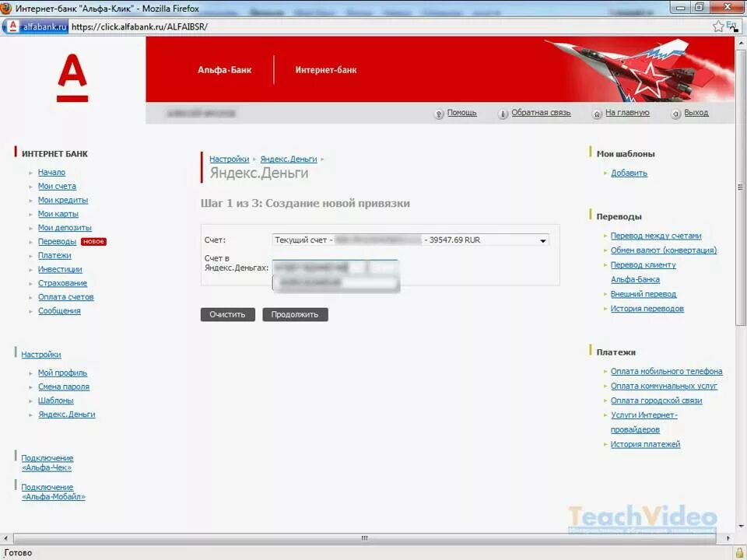Open Мои депозиты in the left menu
Viewport: 747px width, 560px height.
[65, 228]
